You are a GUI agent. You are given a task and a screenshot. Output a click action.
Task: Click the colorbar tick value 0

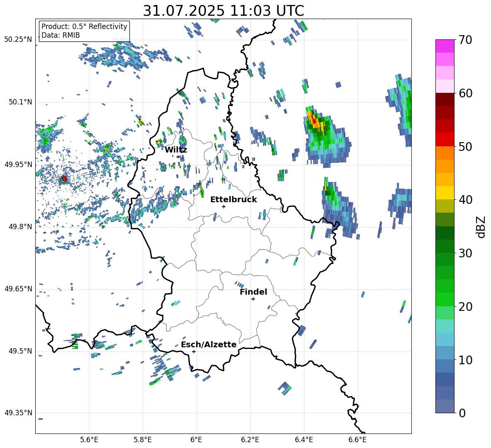[462, 413]
